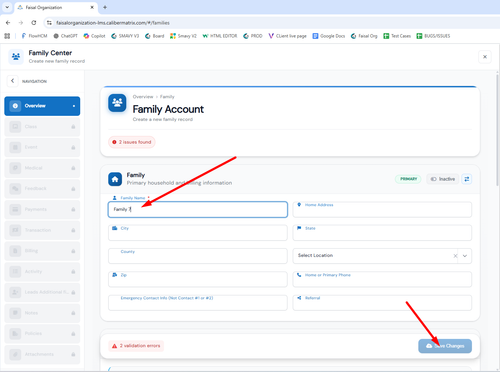Viewport: 500px width, 372px height.
Task: Click the site information icon in address bar
Action: pos(49,23)
